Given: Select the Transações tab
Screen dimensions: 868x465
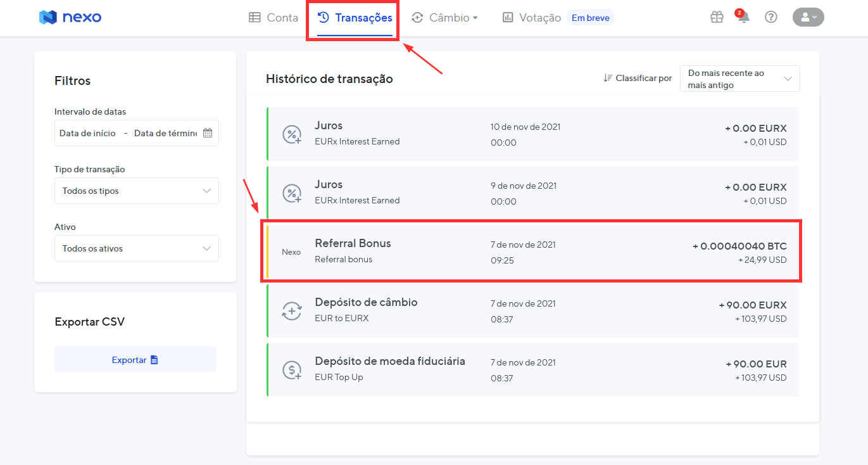Looking at the screenshot, I should (355, 18).
